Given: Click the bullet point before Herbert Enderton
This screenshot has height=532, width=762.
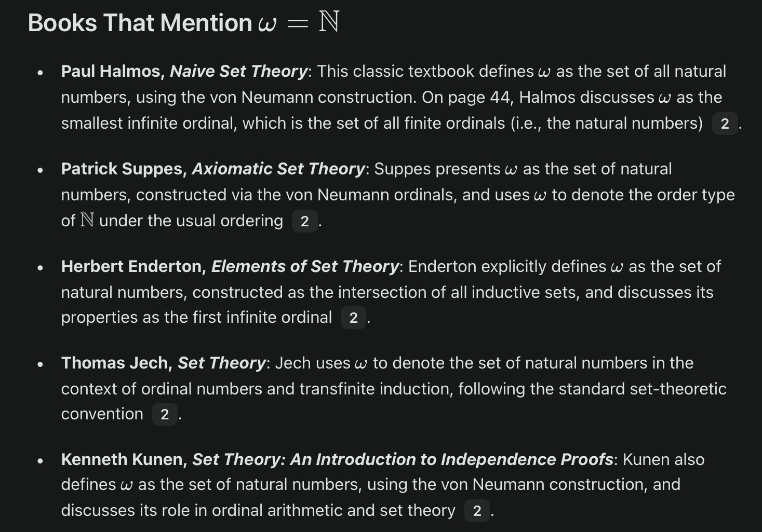Looking at the screenshot, I should click(x=40, y=267).
